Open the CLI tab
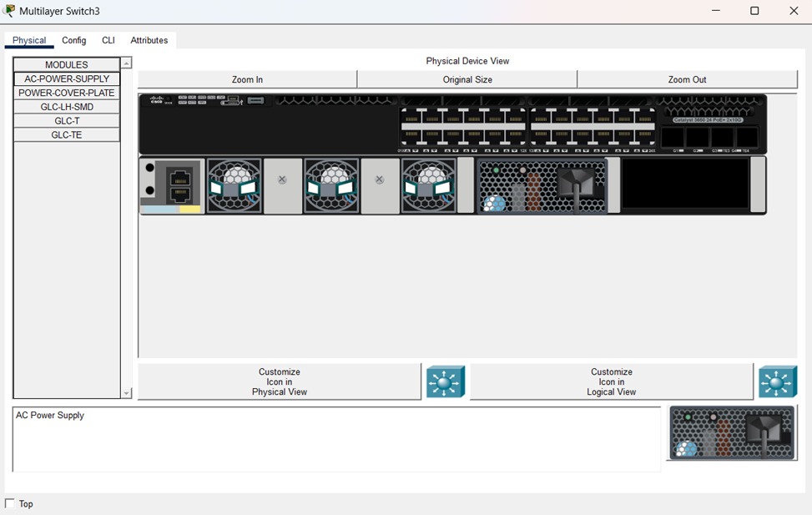812x515 pixels. 108,40
